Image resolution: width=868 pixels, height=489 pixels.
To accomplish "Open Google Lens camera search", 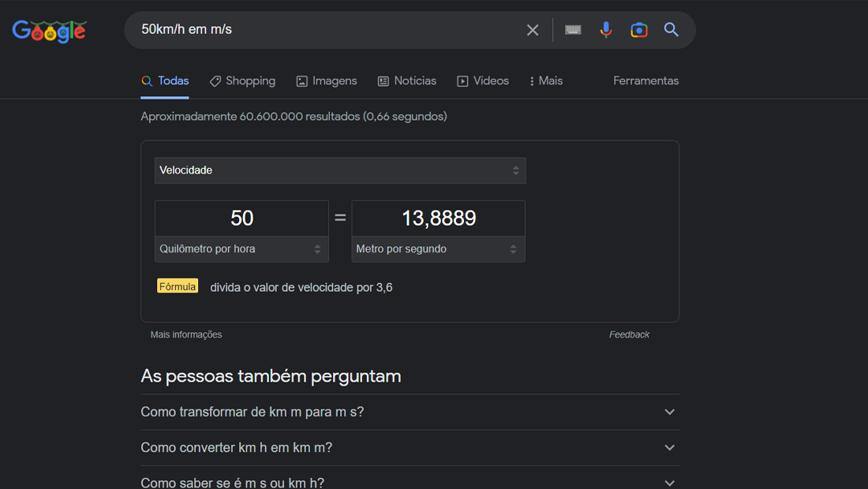I will 639,30.
